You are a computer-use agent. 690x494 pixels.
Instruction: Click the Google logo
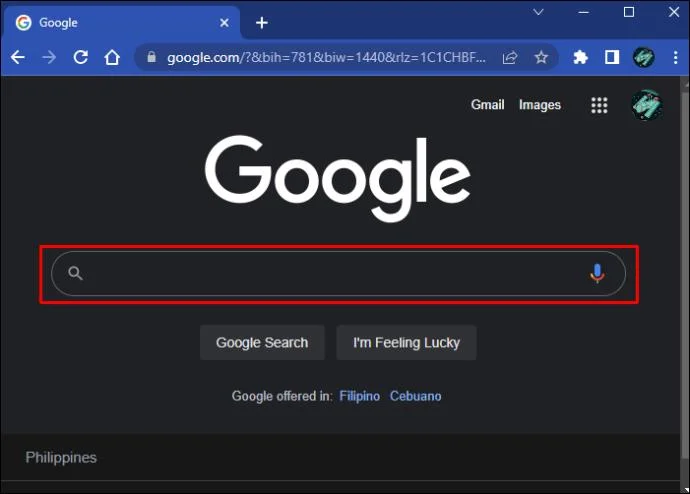coord(338,178)
